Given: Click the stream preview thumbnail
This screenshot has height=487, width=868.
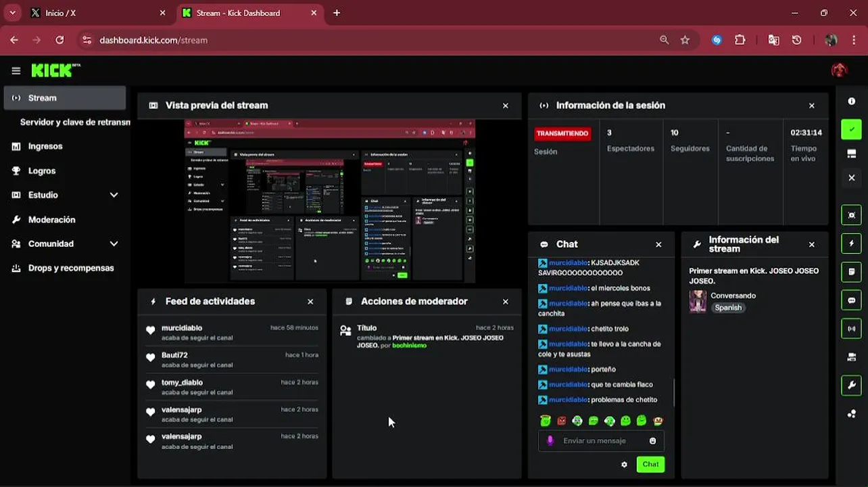Looking at the screenshot, I should tap(330, 202).
